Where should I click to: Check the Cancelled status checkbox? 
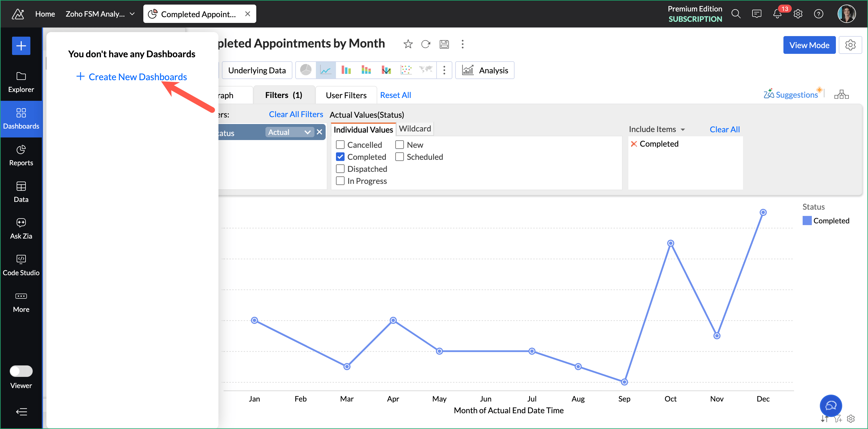[x=340, y=145]
